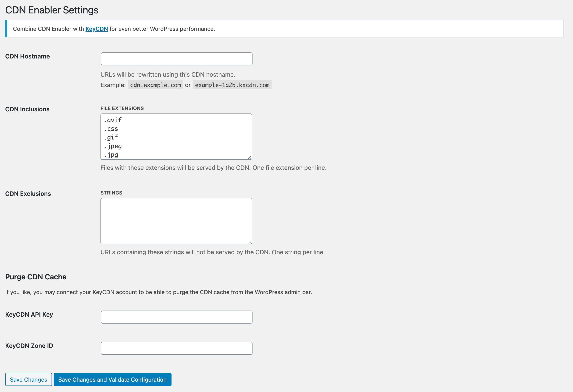Click the KeyCDN API Key input field
This screenshot has height=392, width=573.
pos(176,317)
